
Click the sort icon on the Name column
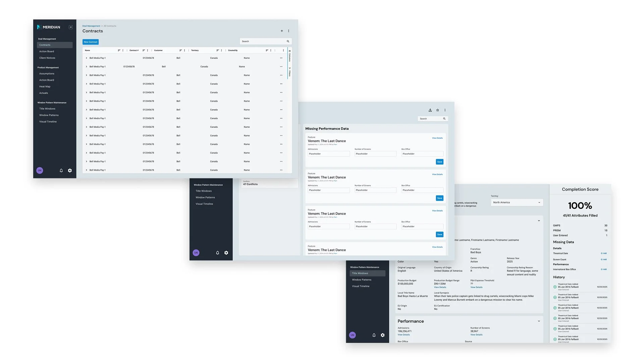[x=119, y=50]
